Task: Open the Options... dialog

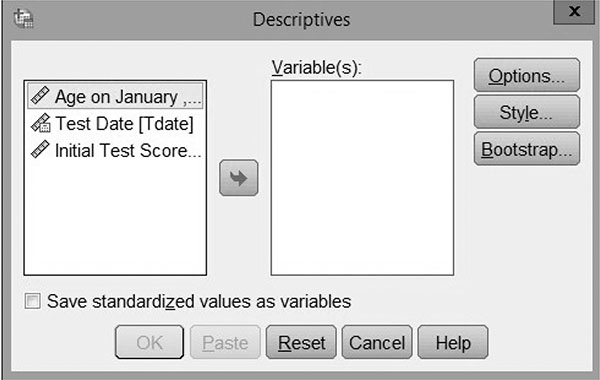Action: pyautogui.click(x=527, y=75)
